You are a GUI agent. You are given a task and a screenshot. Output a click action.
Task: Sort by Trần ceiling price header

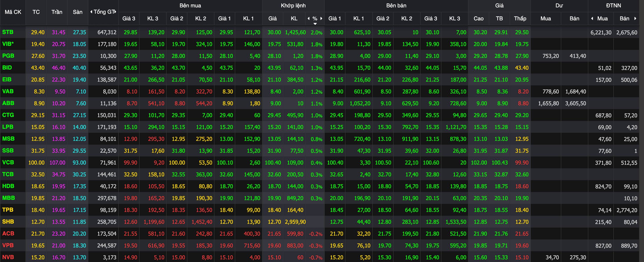pyautogui.click(x=57, y=12)
